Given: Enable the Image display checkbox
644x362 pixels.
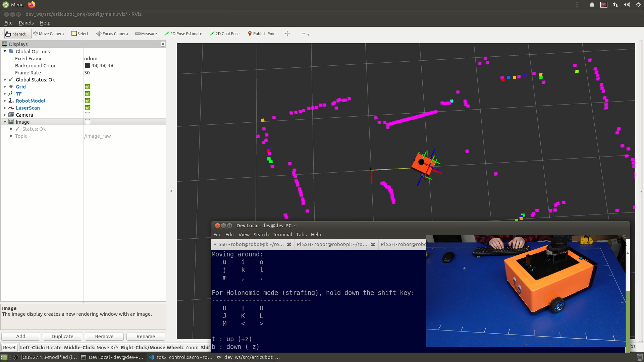Looking at the screenshot, I should click(88, 122).
